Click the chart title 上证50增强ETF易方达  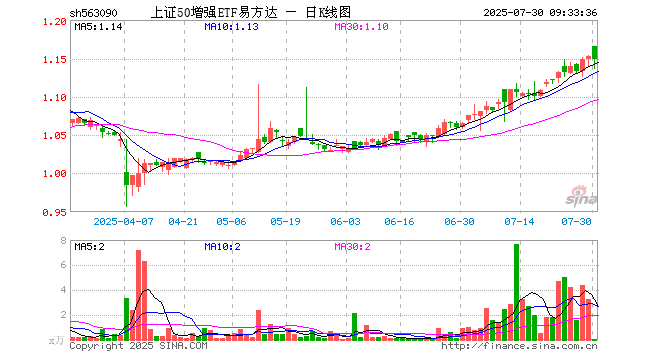(x=214, y=13)
